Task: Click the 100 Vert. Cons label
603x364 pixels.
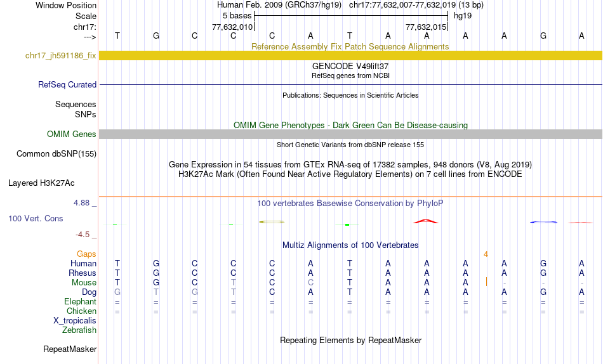Action: point(36,218)
